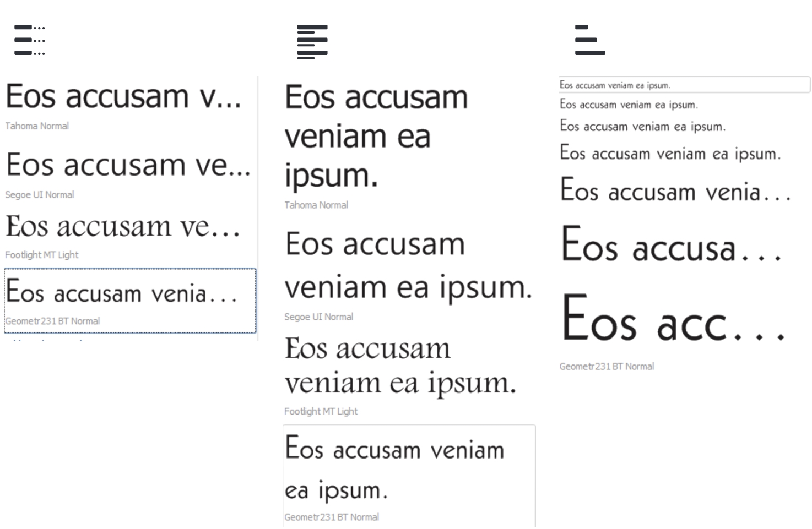The image size is (812, 529).
Task: Click the largest waterfall sample "Eos acc..."
Action: (x=672, y=320)
